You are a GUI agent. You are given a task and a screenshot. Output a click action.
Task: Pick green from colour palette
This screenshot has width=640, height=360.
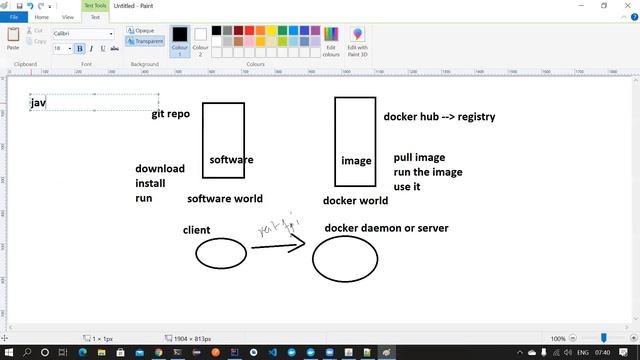[282, 30]
